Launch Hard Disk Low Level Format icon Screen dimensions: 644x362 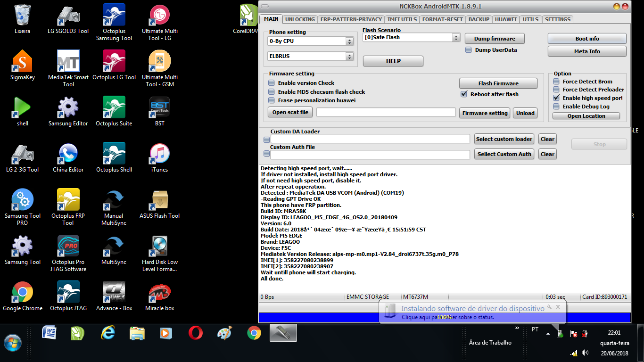click(x=160, y=253)
